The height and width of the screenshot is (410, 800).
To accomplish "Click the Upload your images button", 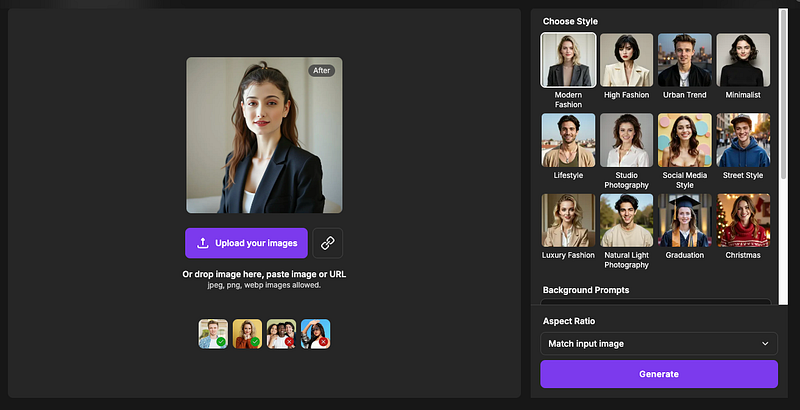I will point(246,243).
